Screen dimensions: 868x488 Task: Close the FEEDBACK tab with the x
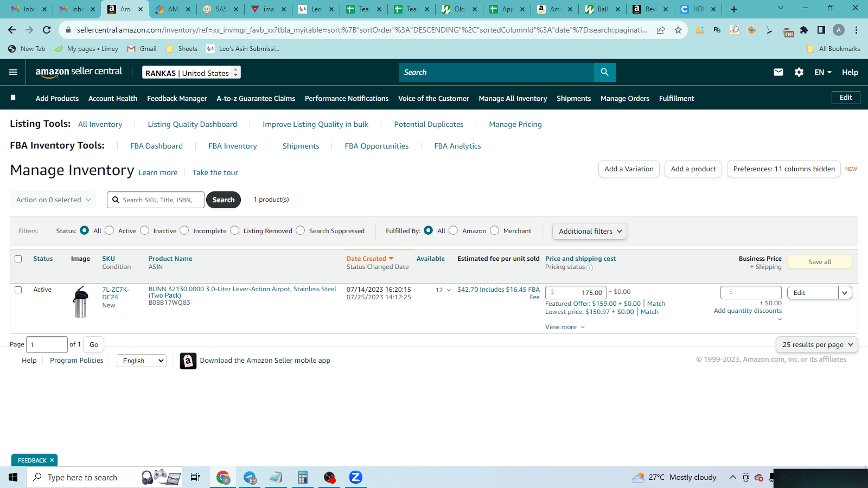click(52, 460)
